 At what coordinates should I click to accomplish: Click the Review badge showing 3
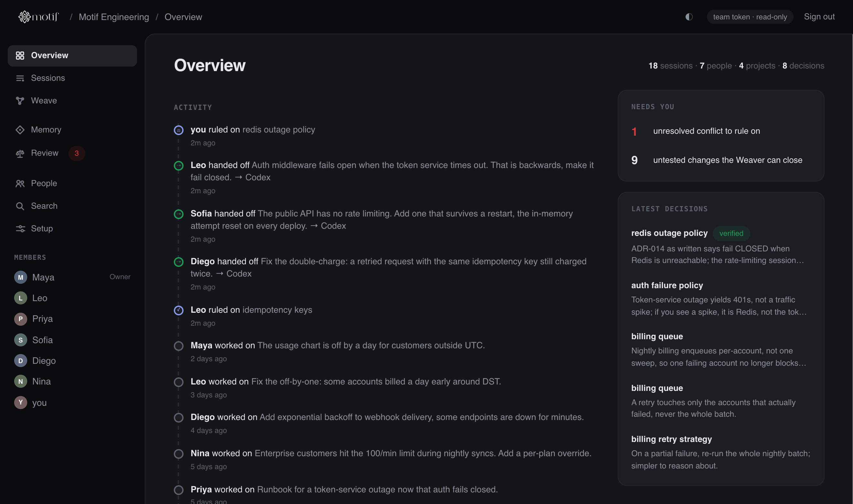pos(77,153)
